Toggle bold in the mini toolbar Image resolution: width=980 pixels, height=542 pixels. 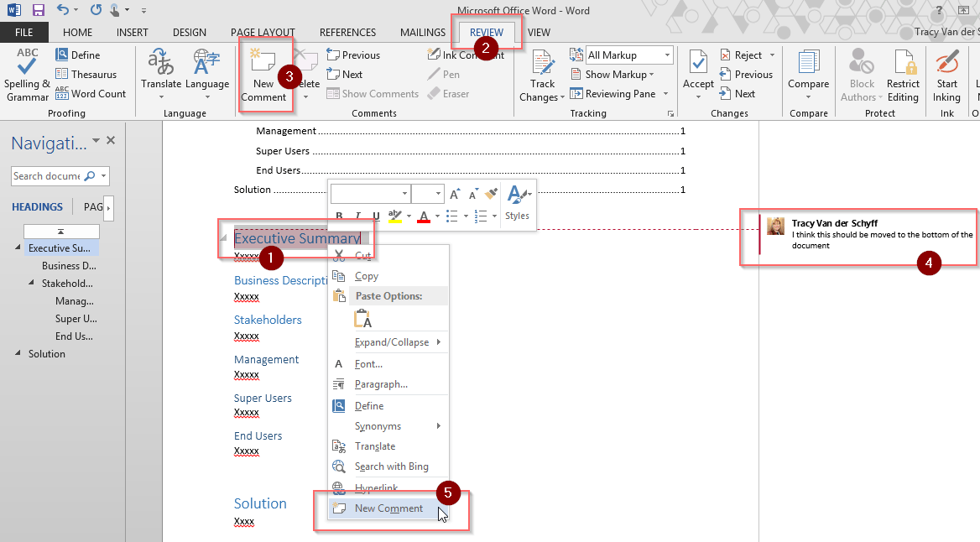coord(339,216)
